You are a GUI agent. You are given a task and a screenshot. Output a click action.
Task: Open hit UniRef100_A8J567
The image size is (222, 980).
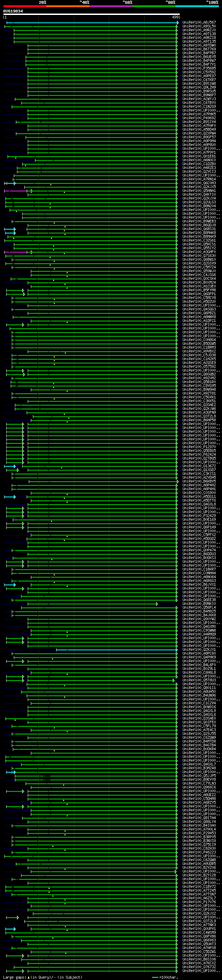[x=199, y=23]
